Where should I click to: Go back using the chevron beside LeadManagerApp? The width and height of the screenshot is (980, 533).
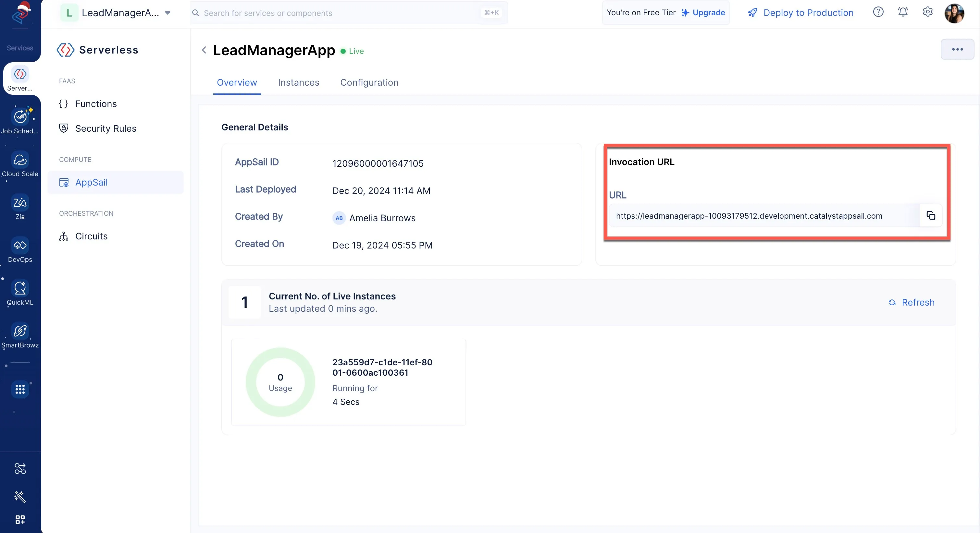point(204,50)
